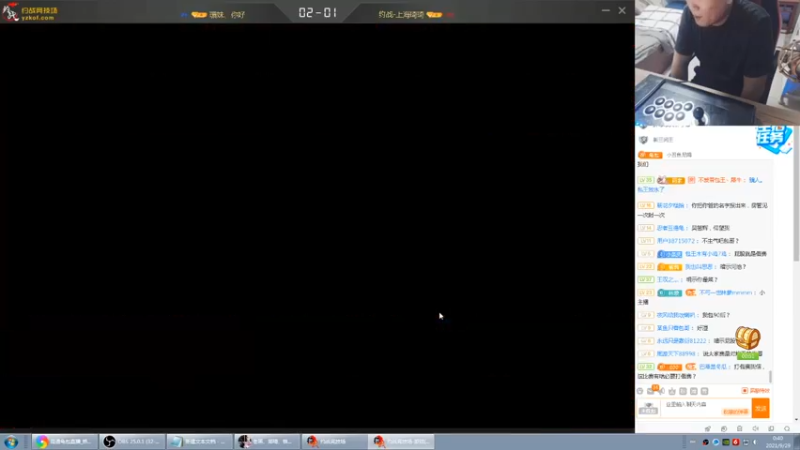Click the streamer webcam thumbnail
This screenshot has width=800, height=450.
pyautogui.click(x=717, y=62)
